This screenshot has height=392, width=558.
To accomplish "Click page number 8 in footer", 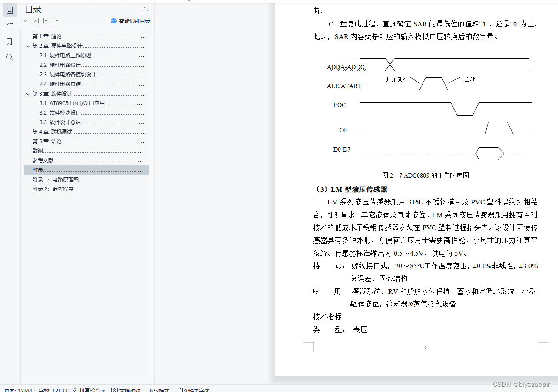I will pos(426,348).
